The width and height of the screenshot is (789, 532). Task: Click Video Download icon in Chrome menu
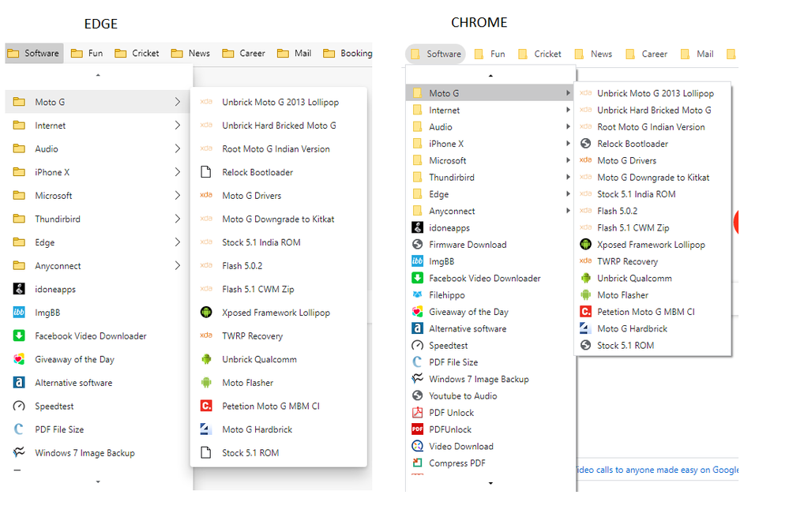[x=417, y=446]
